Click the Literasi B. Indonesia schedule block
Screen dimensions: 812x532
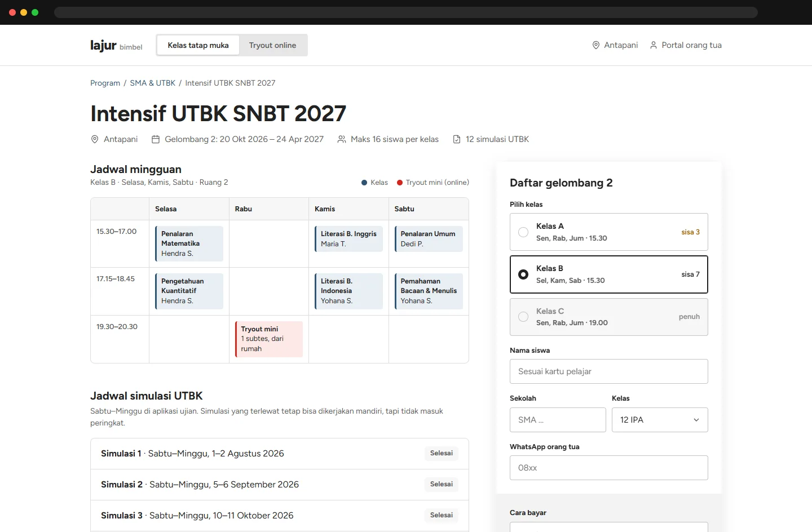[x=348, y=291]
